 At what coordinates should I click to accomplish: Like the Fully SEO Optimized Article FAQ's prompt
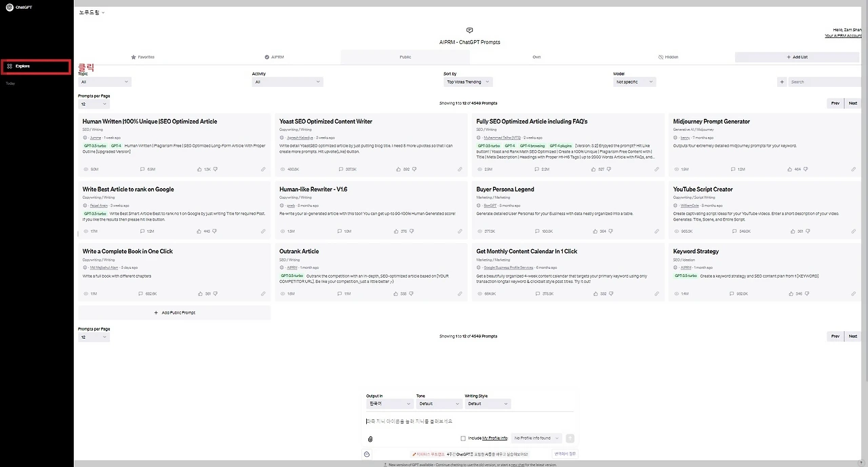click(593, 169)
